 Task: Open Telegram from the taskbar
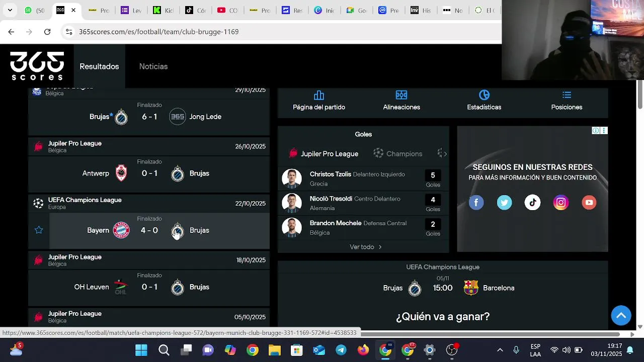pos(341,350)
